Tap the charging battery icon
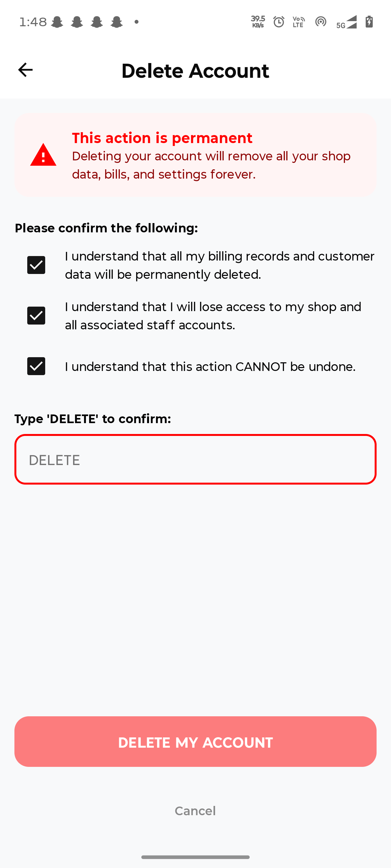Viewport: 391px width, 868px height. coord(369,21)
